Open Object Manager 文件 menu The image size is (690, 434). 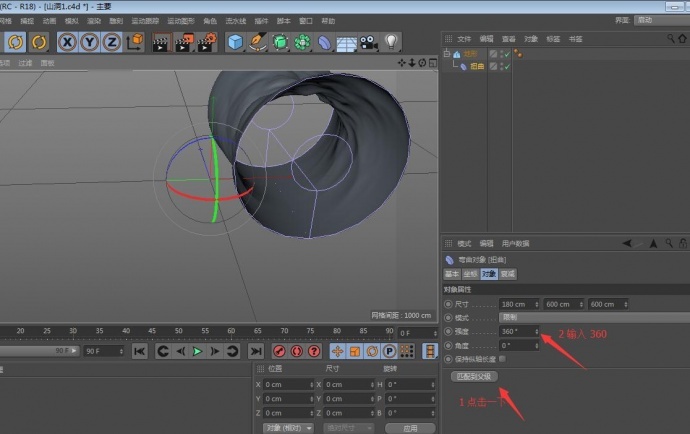[464, 39]
